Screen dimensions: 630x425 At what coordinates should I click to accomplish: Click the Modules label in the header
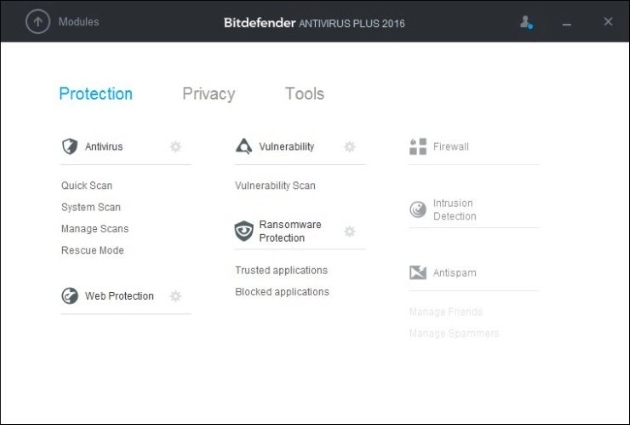pyautogui.click(x=79, y=22)
